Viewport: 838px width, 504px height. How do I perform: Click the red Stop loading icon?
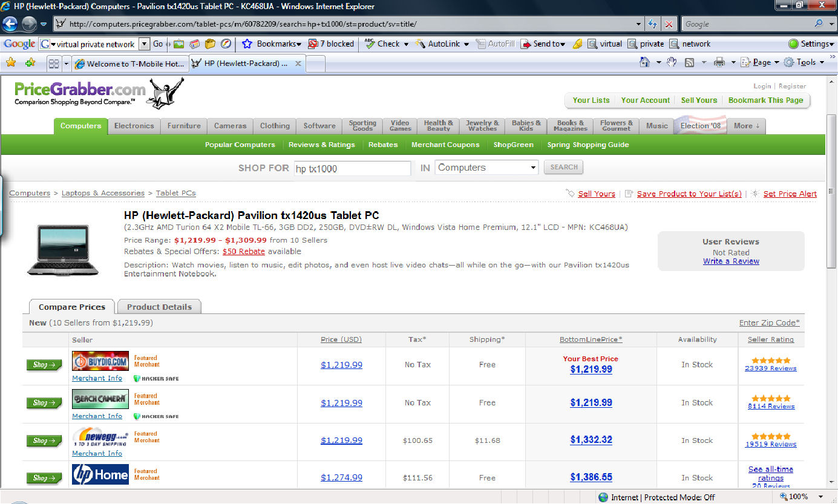[669, 24]
